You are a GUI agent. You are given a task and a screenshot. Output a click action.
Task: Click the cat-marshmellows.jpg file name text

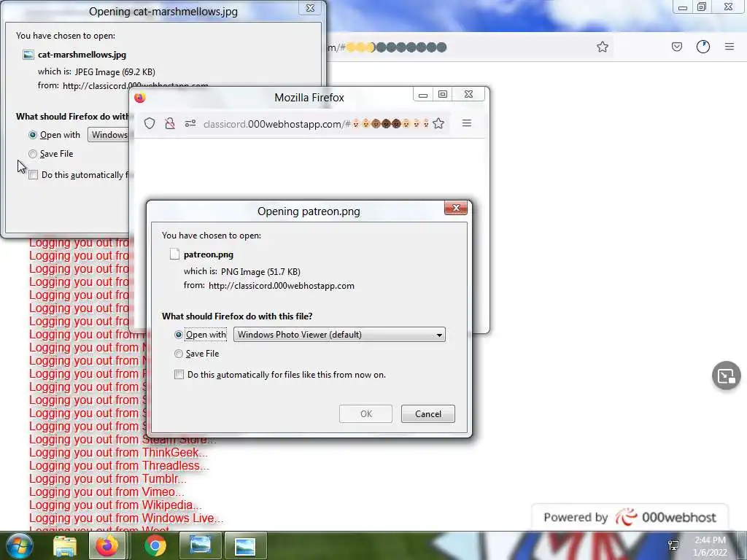tap(82, 55)
